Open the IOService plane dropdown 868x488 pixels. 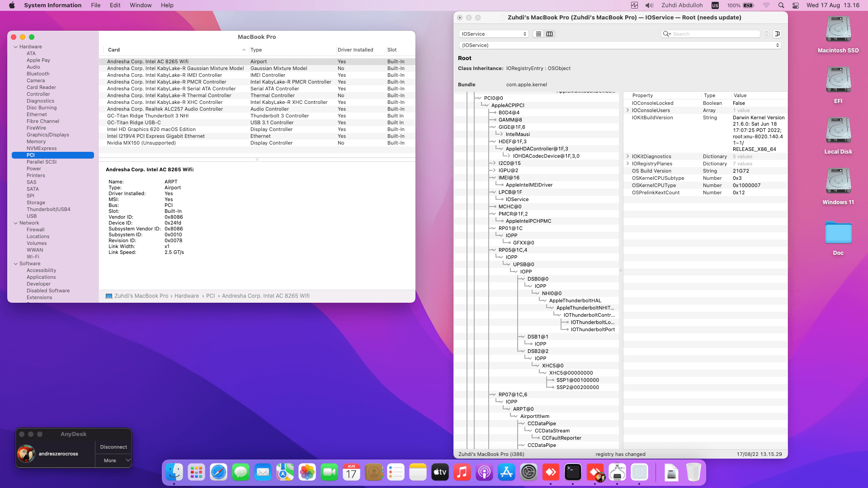click(x=494, y=34)
